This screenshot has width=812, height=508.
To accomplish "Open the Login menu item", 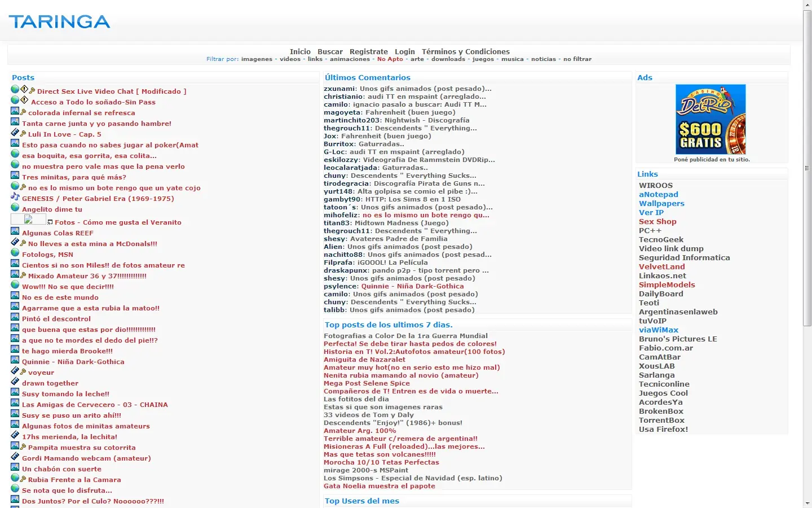I will pos(405,51).
